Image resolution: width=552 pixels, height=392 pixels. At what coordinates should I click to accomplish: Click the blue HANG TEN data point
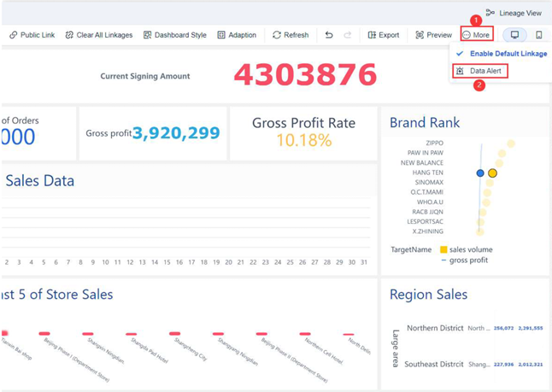coord(480,173)
